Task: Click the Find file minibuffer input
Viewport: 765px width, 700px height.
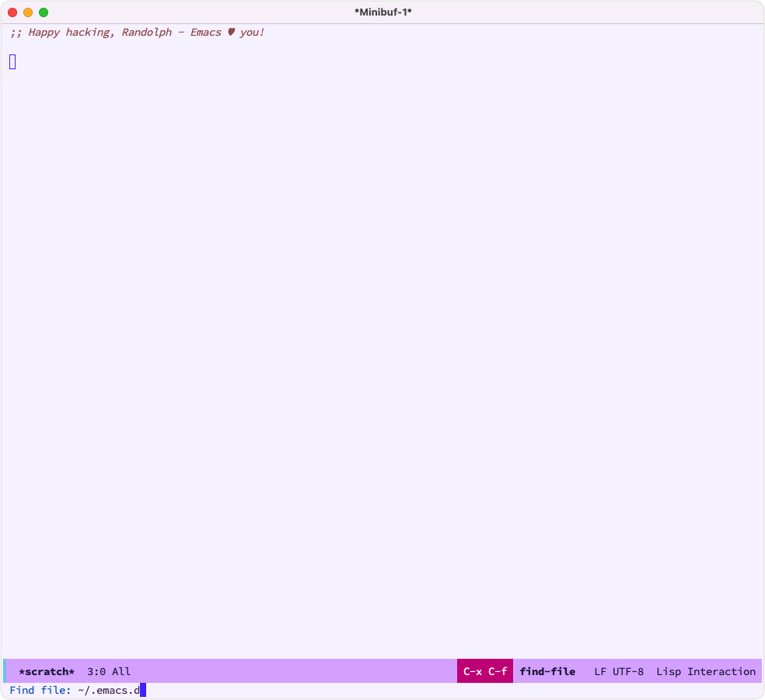Action: point(382,690)
